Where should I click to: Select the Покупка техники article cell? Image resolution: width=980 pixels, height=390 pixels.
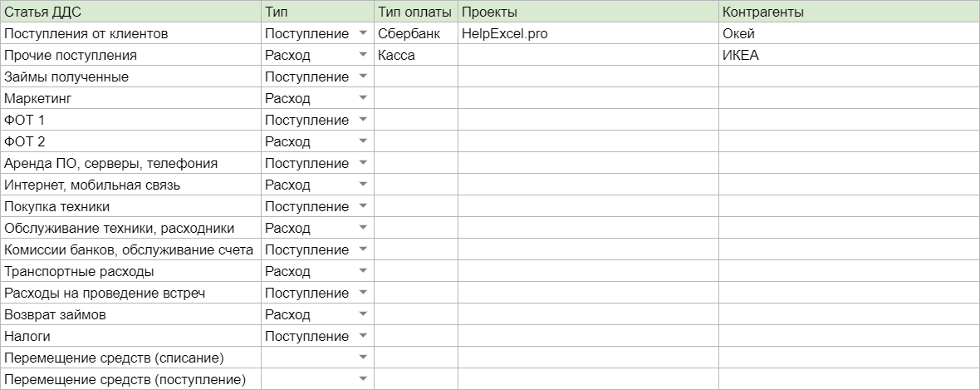point(130,206)
